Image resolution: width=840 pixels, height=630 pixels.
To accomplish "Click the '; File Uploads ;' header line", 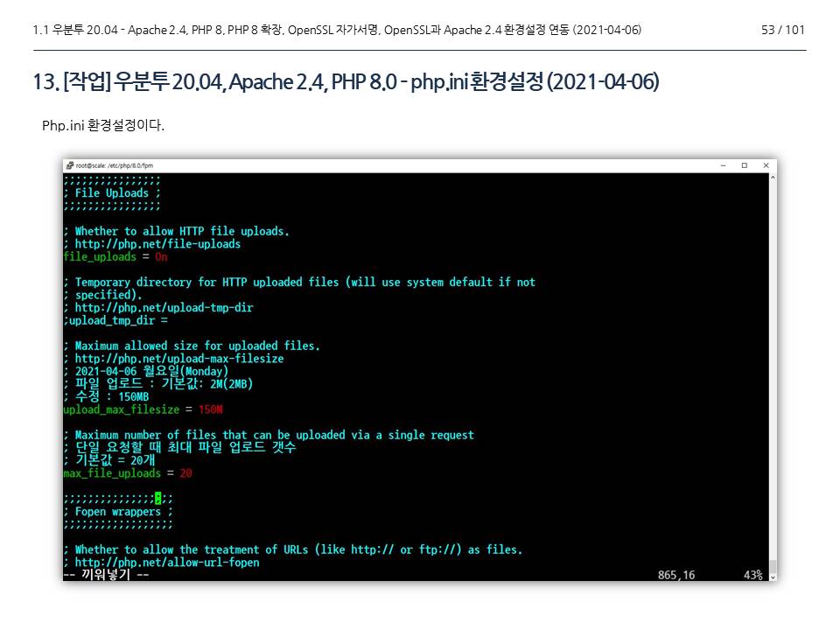I will (x=111, y=192).
